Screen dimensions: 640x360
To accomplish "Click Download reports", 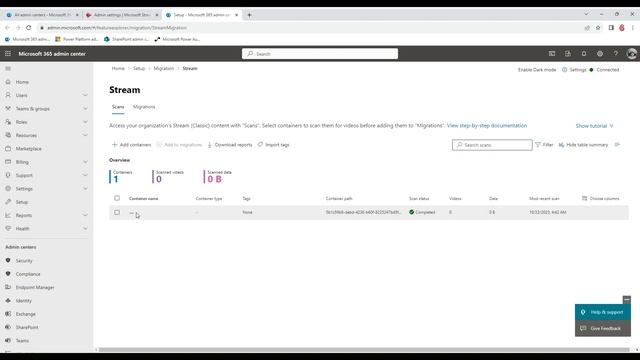I will [230, 144].
